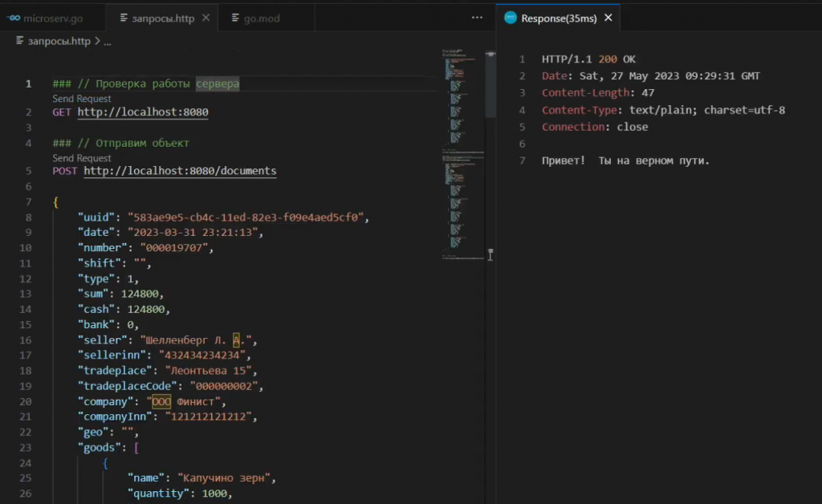Click line number 5 in the editor gutter
The width and height of the screenshot is (822, 504).
click(x=28, y=171)
